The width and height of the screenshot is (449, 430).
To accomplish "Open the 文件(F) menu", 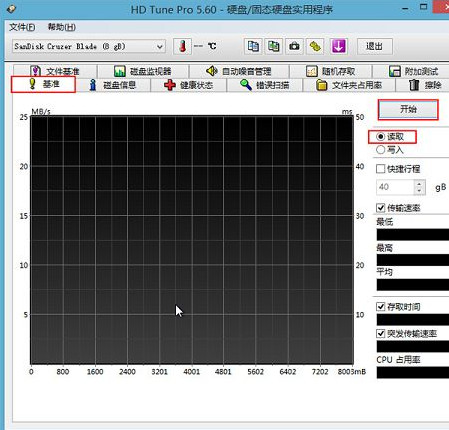I will 22,27.
